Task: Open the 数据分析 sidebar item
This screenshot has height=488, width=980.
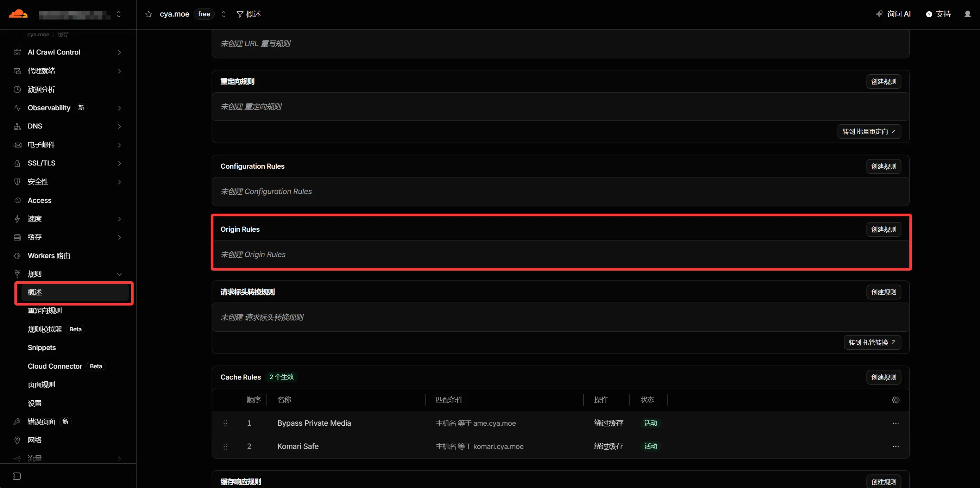Action: [x=41, y=89]
